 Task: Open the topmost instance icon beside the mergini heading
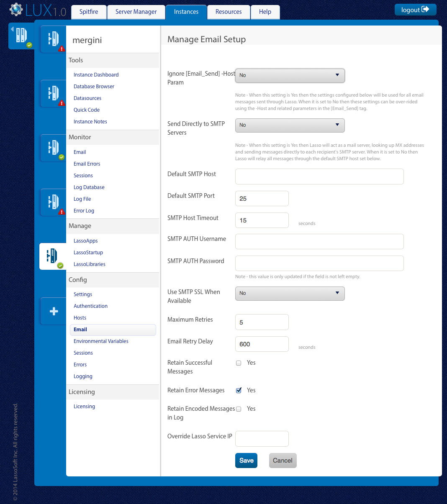[53, 39]
